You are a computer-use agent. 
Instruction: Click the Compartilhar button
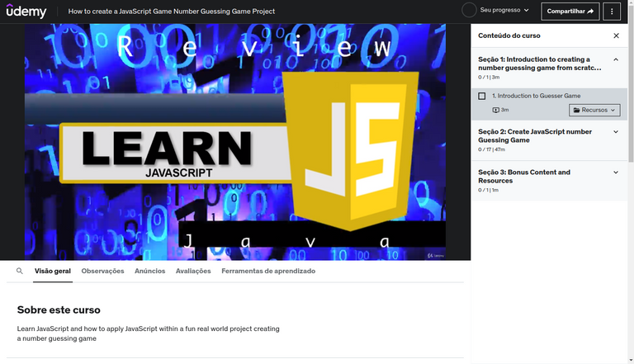[570, 12]
